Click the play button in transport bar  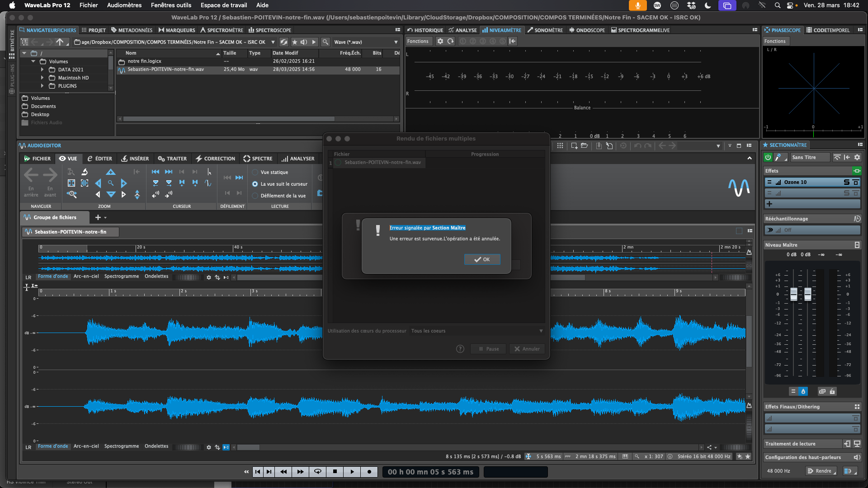click(x=352, y=472)
